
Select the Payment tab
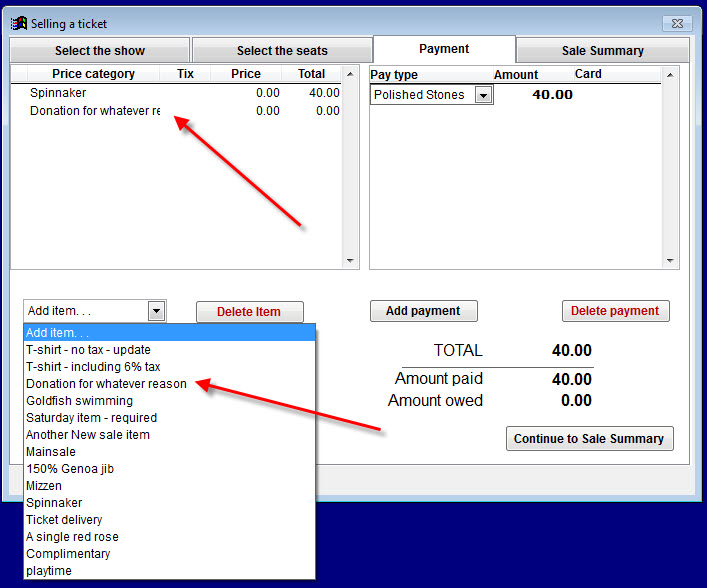coord(444,49)
